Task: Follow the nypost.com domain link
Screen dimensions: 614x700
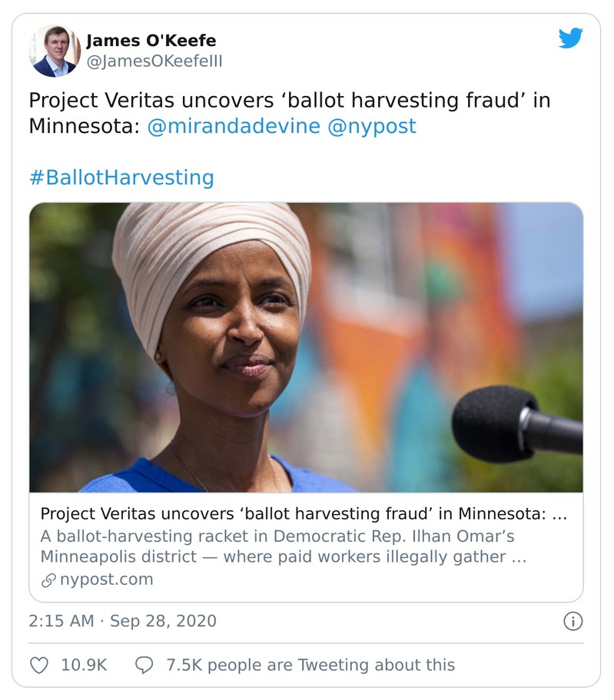Action: (x=106, y=579)
